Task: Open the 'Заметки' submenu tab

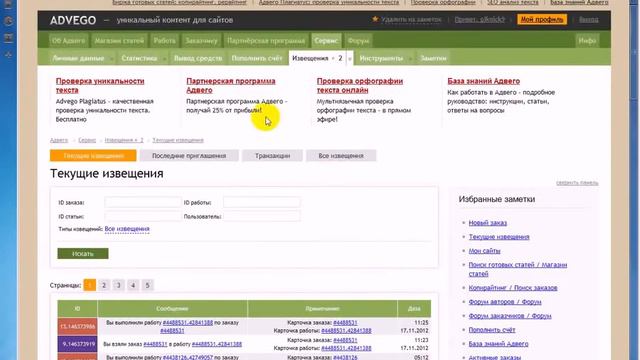Action: point(433,58)
